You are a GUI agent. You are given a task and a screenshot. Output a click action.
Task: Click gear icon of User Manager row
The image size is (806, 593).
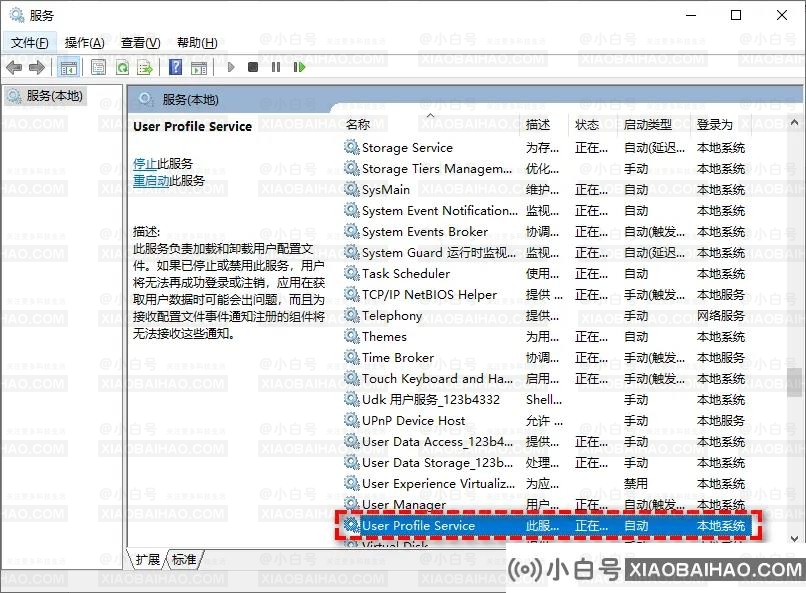[352, 504]
